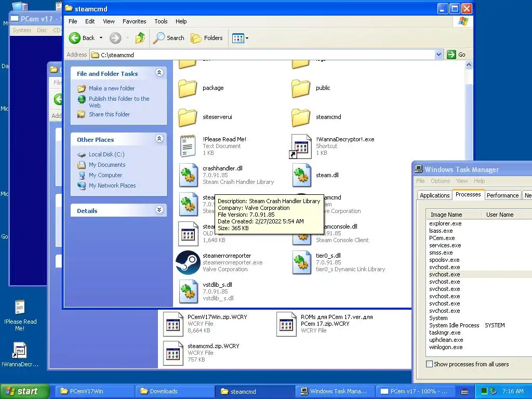Switch to Windows Task Manager taskbar button

click(335, 392)
